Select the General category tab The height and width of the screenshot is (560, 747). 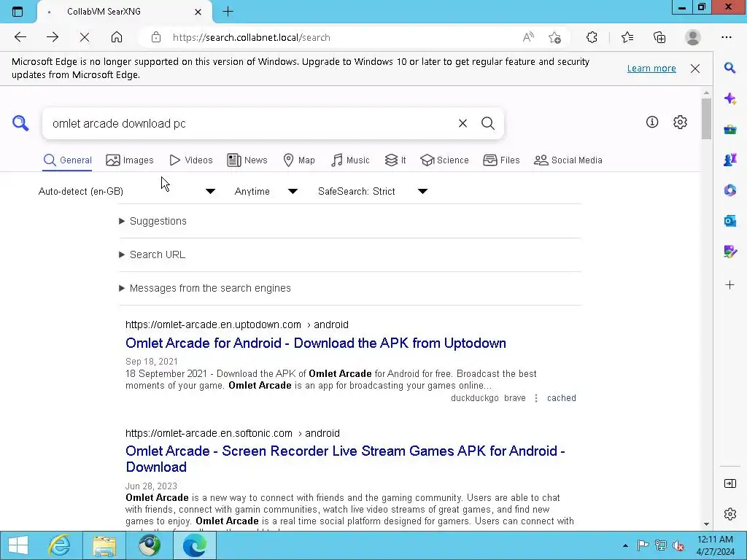pos(68,160)
